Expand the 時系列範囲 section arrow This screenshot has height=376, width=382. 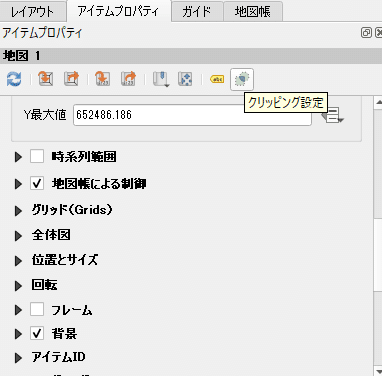[x=18, y=157]
